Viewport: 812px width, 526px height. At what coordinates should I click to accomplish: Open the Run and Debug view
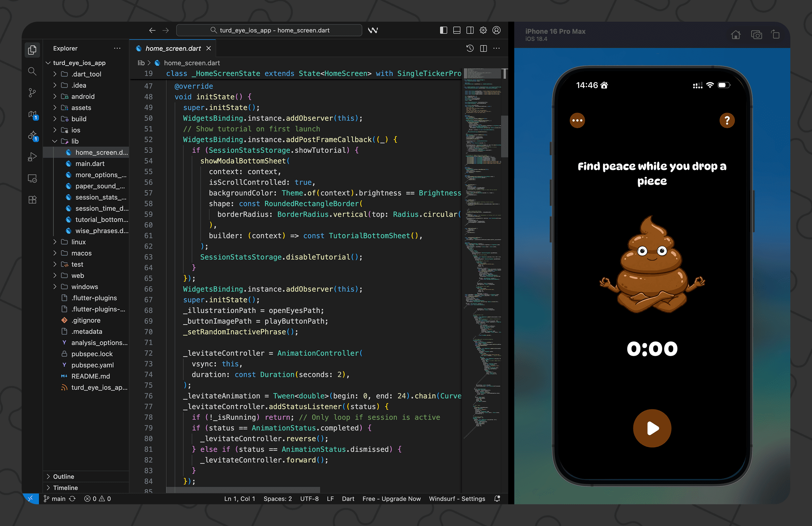point(32,157)
